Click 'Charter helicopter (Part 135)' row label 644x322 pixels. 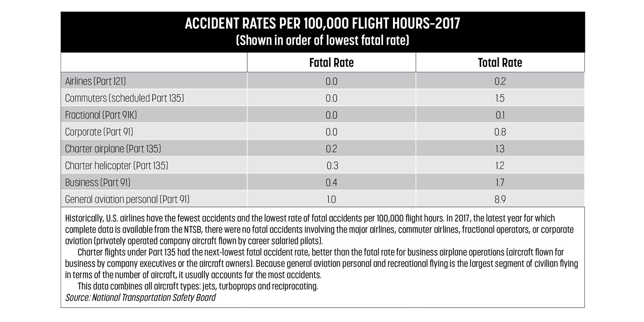[x=117, y=166]
